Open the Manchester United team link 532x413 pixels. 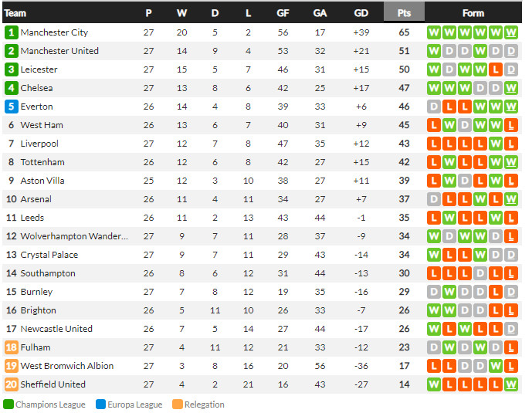coord(59,51)
